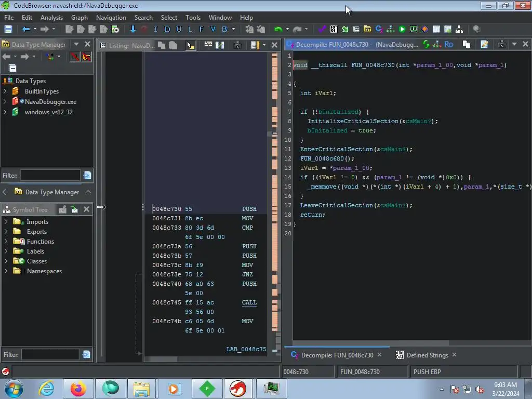532x399 pixels.
Task: Click the 'V' navigation toolbar icon
Action: pyautogui.click(x=212, y=29)
